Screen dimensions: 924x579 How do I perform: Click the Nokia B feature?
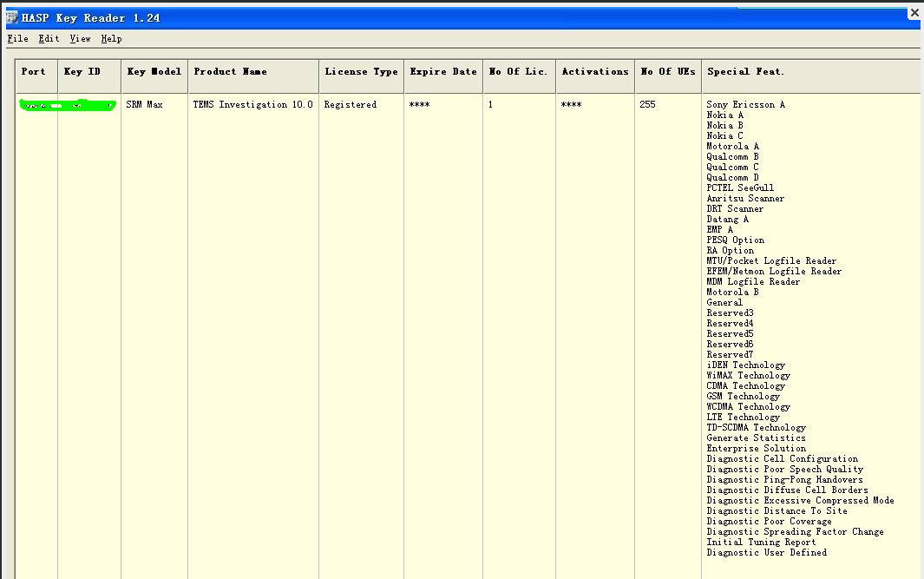click(x=724, y=125)
